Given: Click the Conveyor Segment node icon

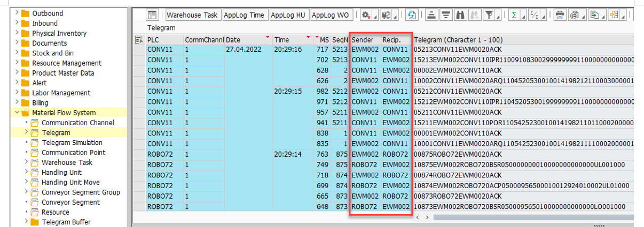Looking at the screenshot, I should [36, 202].
